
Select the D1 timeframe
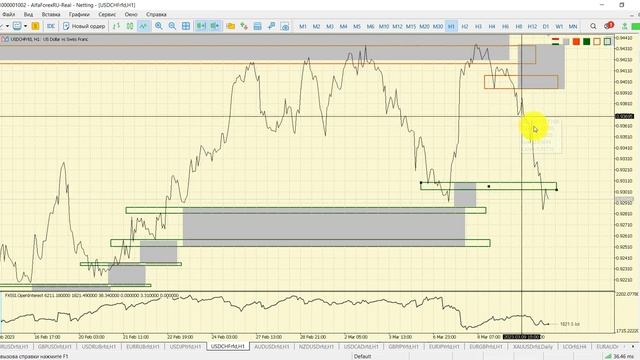click(x=546, y=26)
